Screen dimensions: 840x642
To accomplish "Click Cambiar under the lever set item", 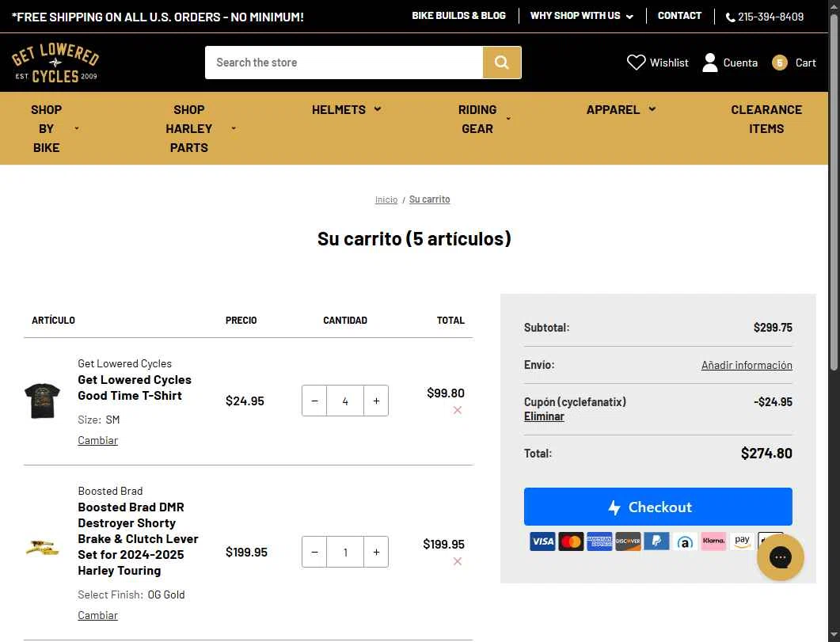I will click(97, 615).
